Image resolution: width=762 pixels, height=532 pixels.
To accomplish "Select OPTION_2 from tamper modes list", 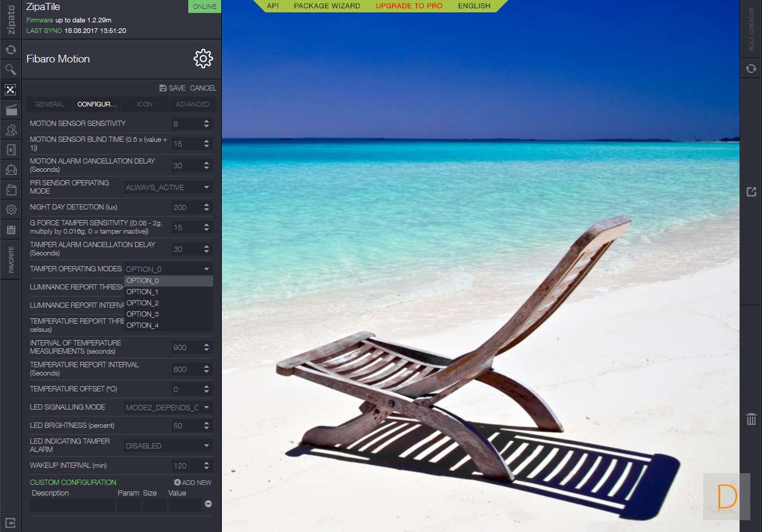I will [x=143, y=303].
